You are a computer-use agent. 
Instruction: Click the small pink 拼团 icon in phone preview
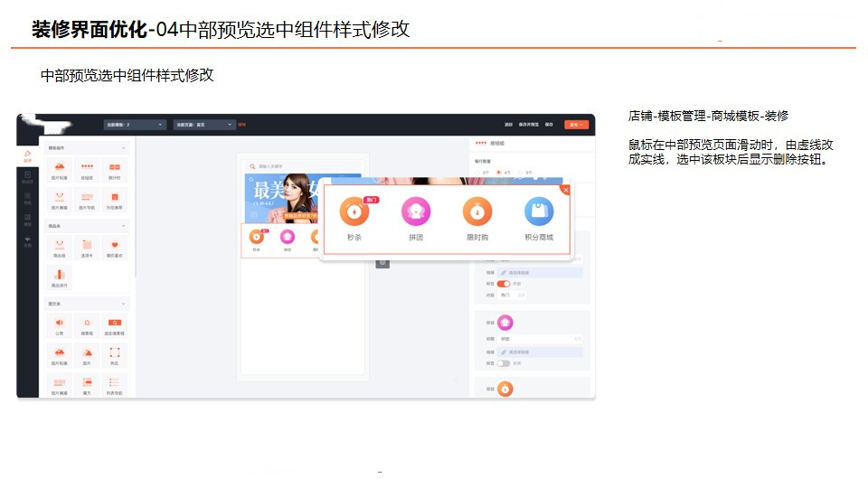point(288,237)
